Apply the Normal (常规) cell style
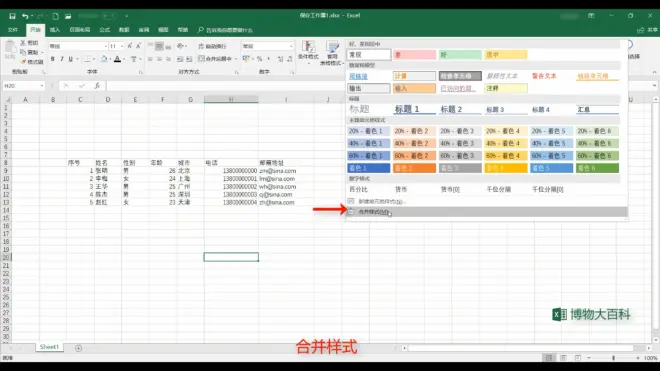The width and height of the screenshot is (660, 371). [x=369, y=55]
